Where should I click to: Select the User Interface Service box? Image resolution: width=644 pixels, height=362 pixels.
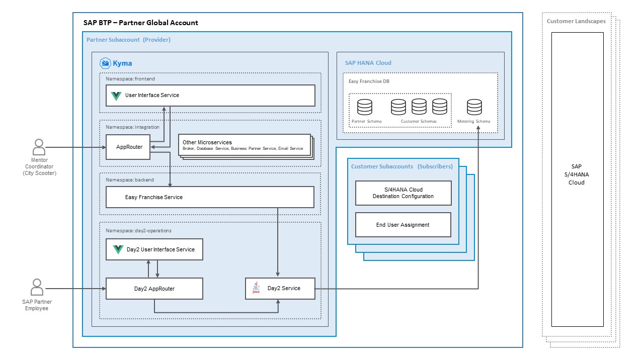click(x=210, y=96)
